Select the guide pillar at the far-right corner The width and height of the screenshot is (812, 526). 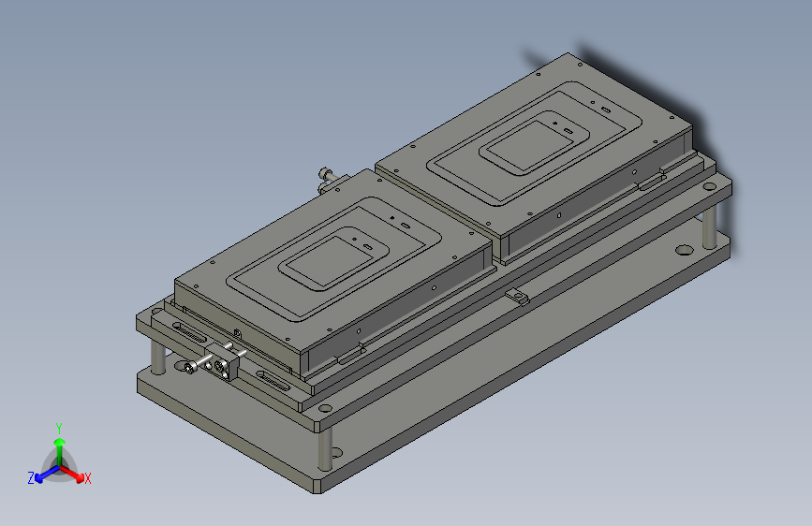(x=710, y=226)
